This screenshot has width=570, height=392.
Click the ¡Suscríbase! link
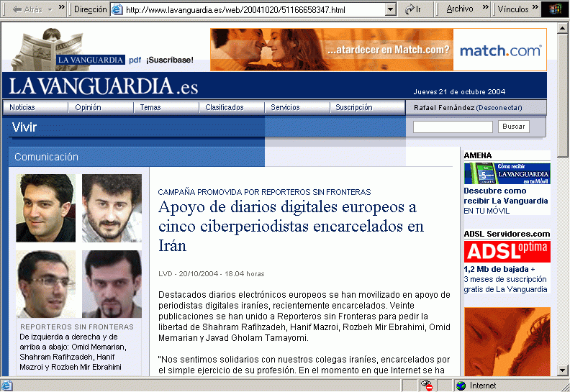point(169,60)
